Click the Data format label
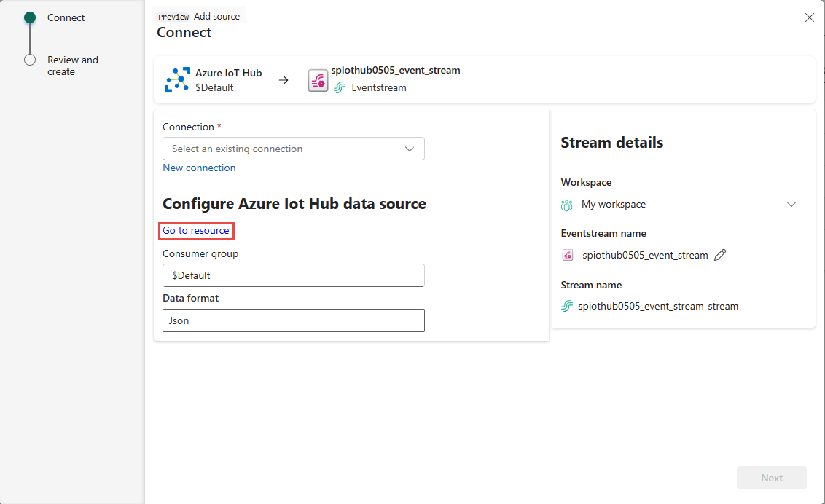The height and width of the screenshot is (504, 825). point(190,298)
